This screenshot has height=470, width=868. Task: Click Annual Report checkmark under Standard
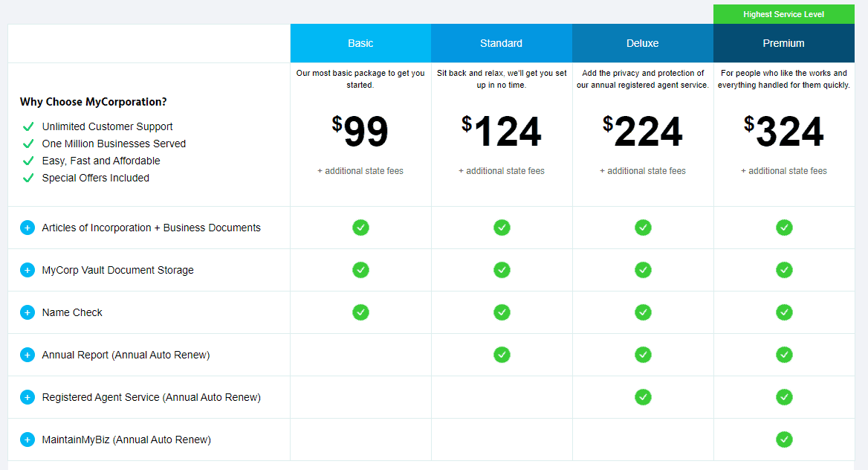pyautogui.click(x=502, y=355)
